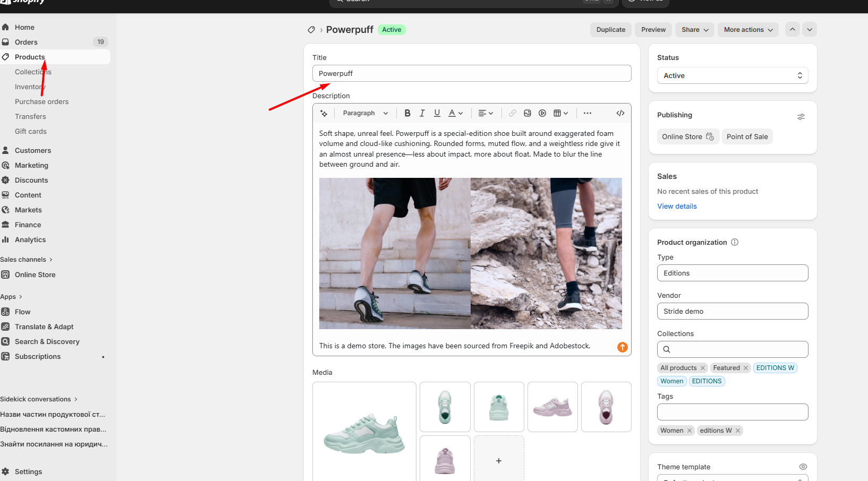The height and width of the screenshot is (481, 868).
Task: Apply italic formatting in description toolbar
Action: click(x=422, y=113)
